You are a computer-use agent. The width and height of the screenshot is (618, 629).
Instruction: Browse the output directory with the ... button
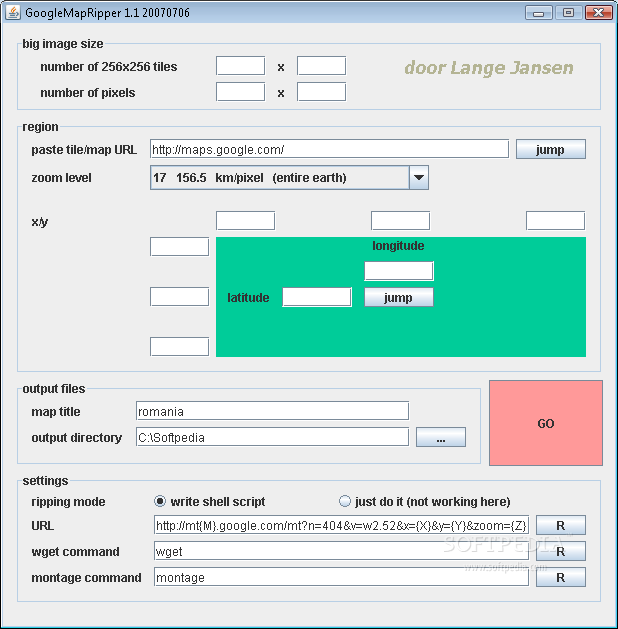441,437
